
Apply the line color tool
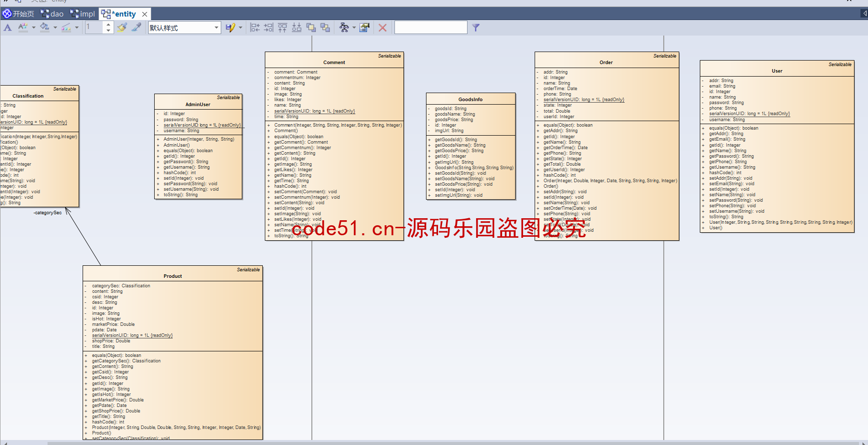(x=66, y=28)
